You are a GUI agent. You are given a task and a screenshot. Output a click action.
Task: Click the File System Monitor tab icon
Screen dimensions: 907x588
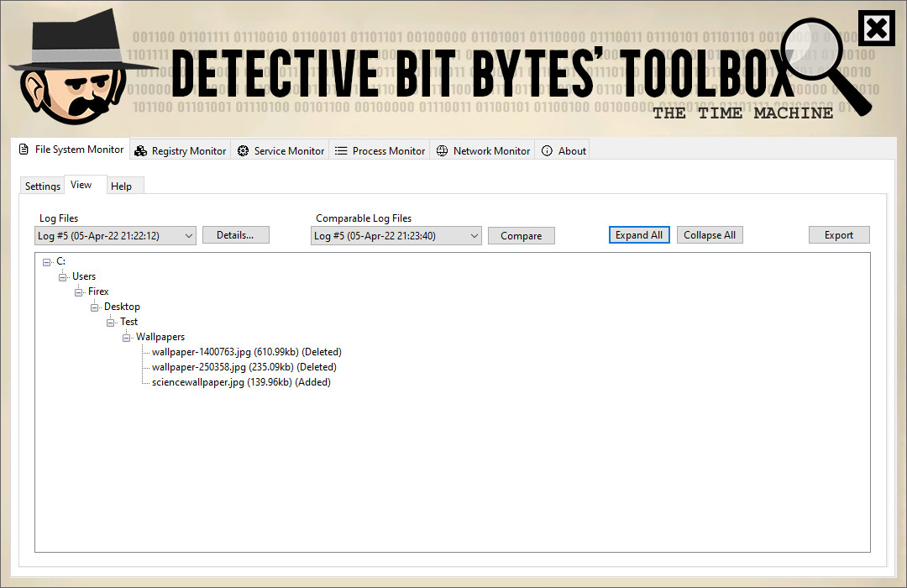pos(24,150)
